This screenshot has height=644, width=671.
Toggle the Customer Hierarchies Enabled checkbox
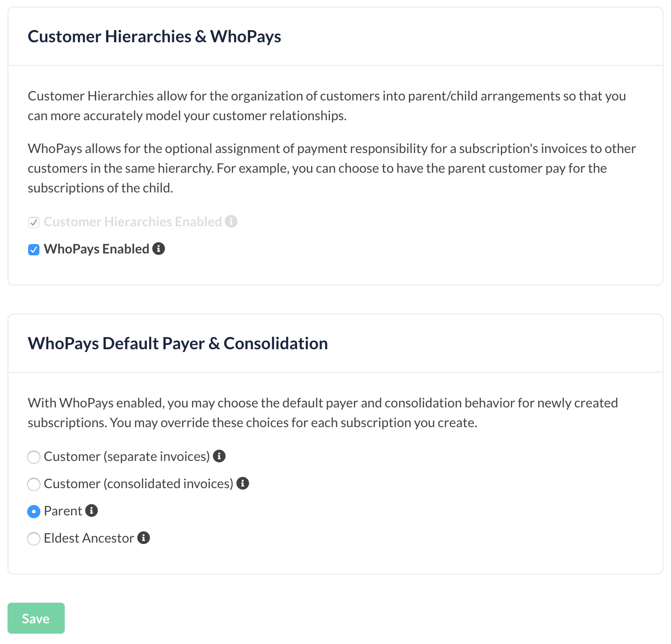[34, 222]
